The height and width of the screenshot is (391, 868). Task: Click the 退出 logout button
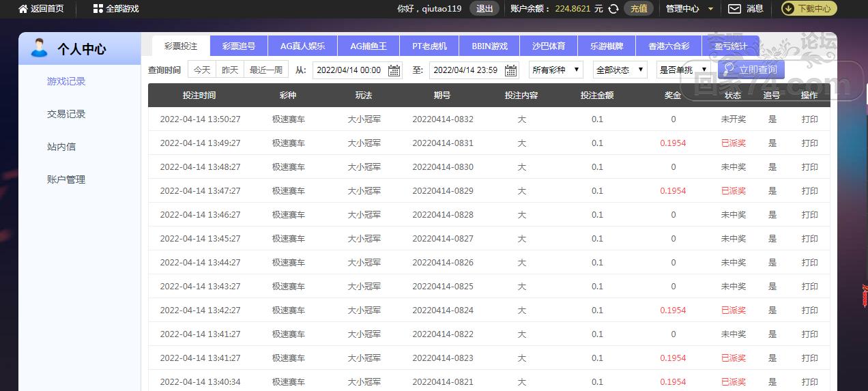484,9
